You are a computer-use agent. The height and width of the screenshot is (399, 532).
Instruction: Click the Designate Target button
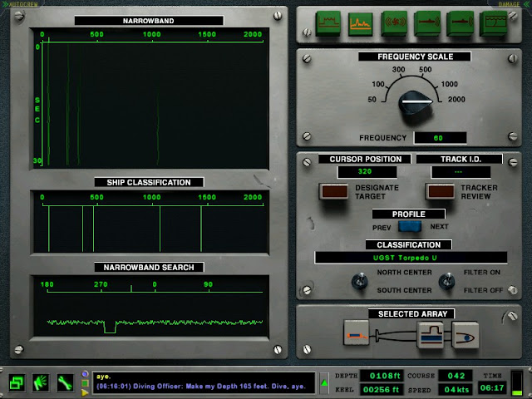pyautogui.click(x=334, y=192)
